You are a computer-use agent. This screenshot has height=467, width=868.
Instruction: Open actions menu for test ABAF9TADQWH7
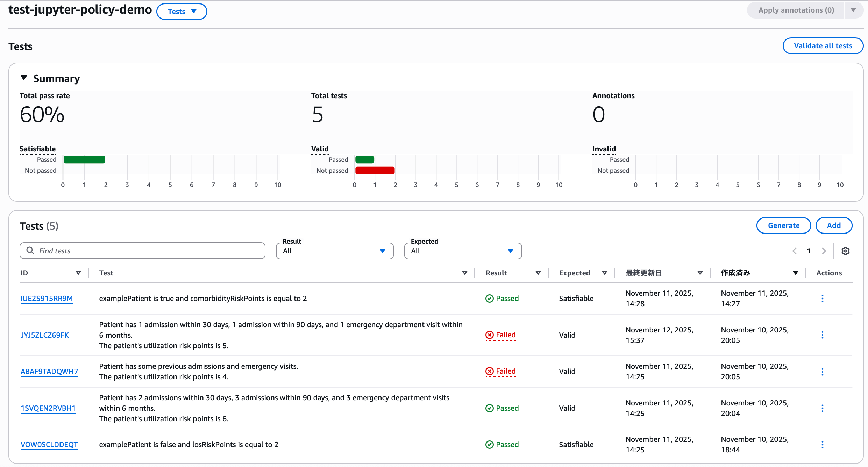pos(822,372)
